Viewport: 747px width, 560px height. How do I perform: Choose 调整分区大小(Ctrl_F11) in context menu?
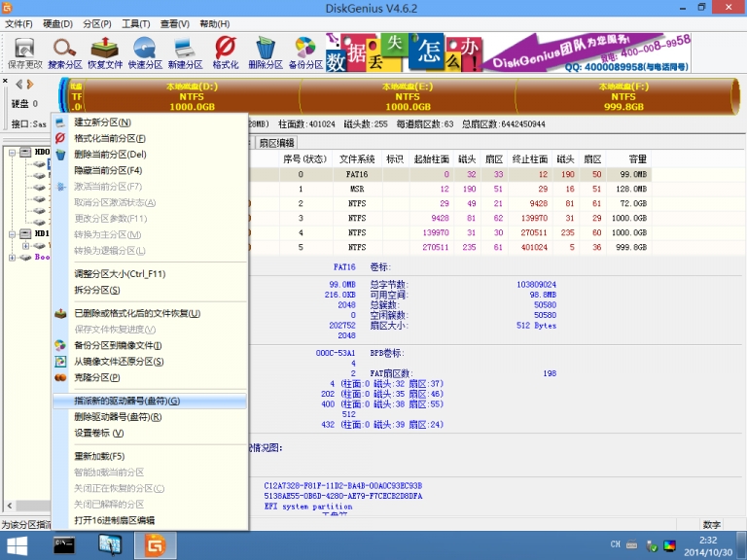pyautogui.click(x=150, y=274)
